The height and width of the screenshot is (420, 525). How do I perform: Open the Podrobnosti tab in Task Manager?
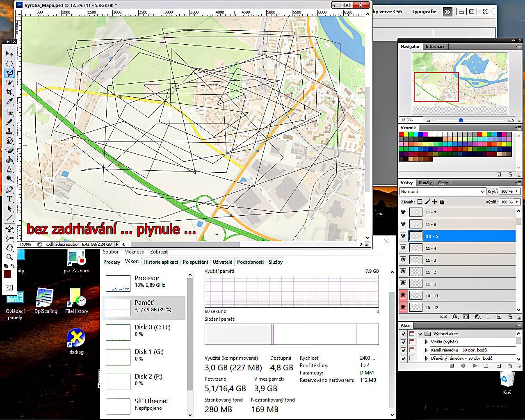tap(250, 262)
